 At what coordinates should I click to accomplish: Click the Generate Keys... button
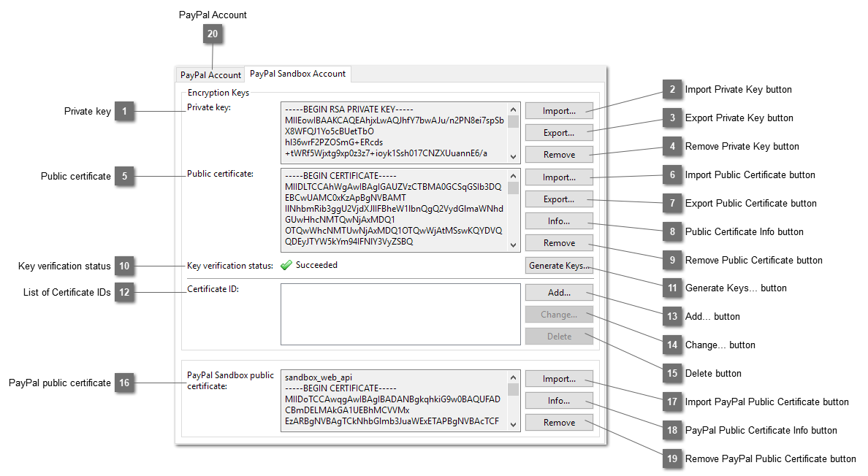click(559, 265)
